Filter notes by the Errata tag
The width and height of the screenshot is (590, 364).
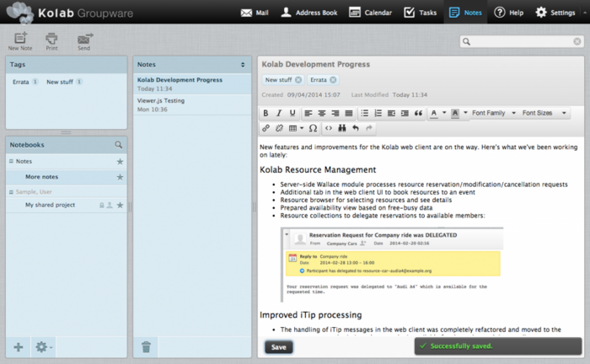[21, 82]
